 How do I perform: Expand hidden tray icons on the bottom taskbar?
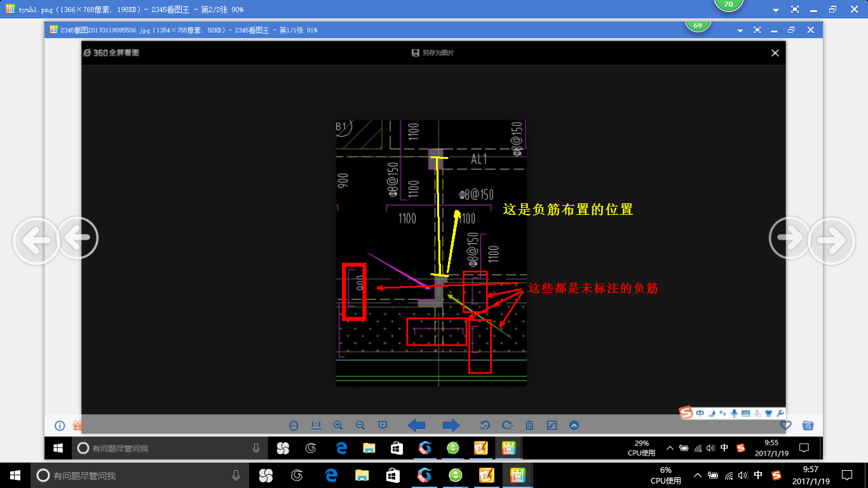697,475
